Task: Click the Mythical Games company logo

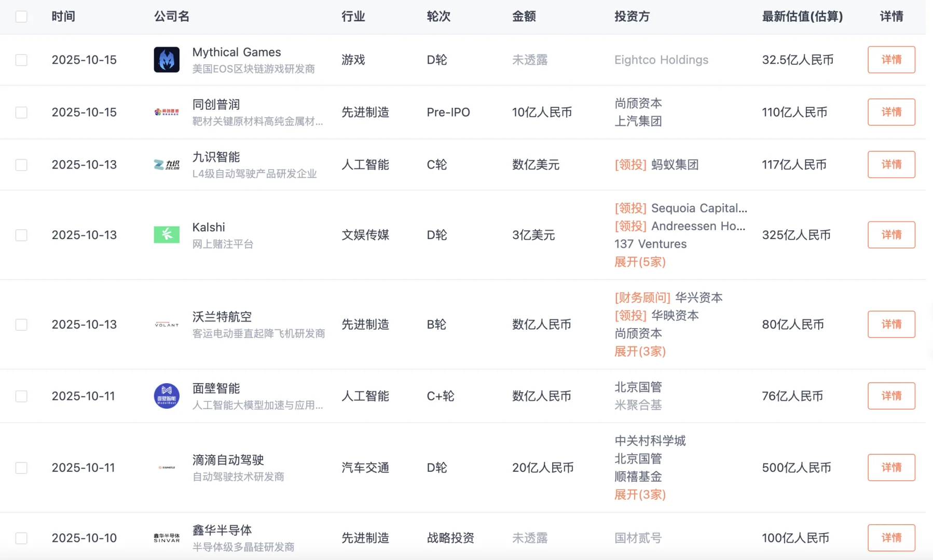Action: 167,60
